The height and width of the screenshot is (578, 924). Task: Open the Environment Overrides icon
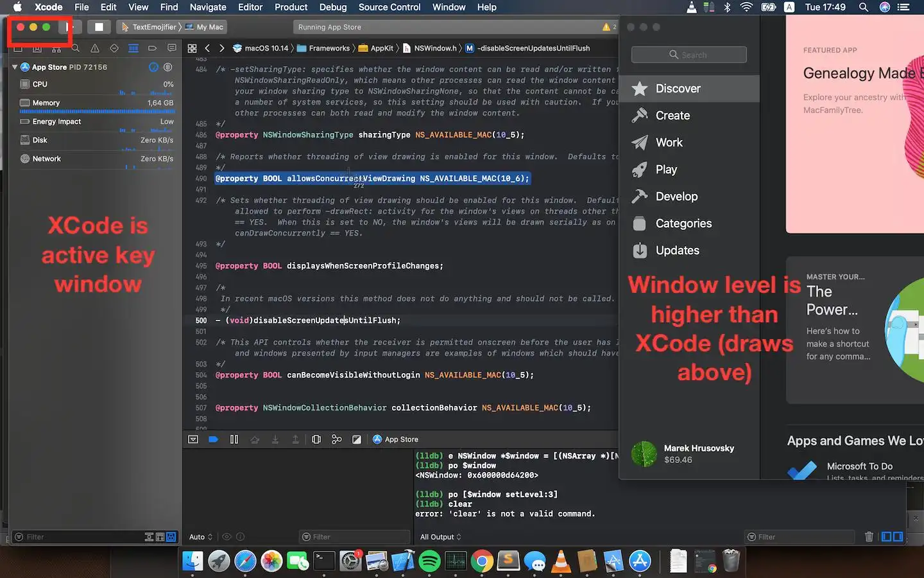(357, 439)
